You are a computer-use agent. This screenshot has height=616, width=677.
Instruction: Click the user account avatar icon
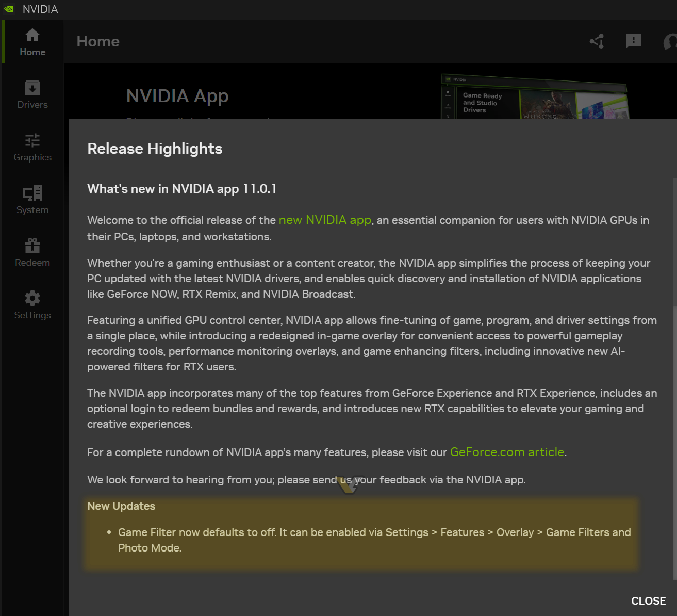pyautogui.click(x=670, y=41)
